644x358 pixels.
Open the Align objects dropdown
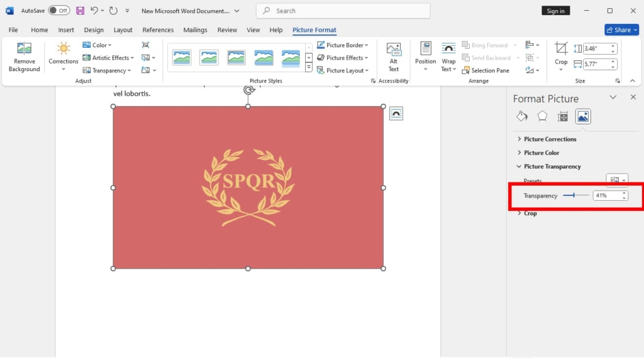[x=532, y=45]
